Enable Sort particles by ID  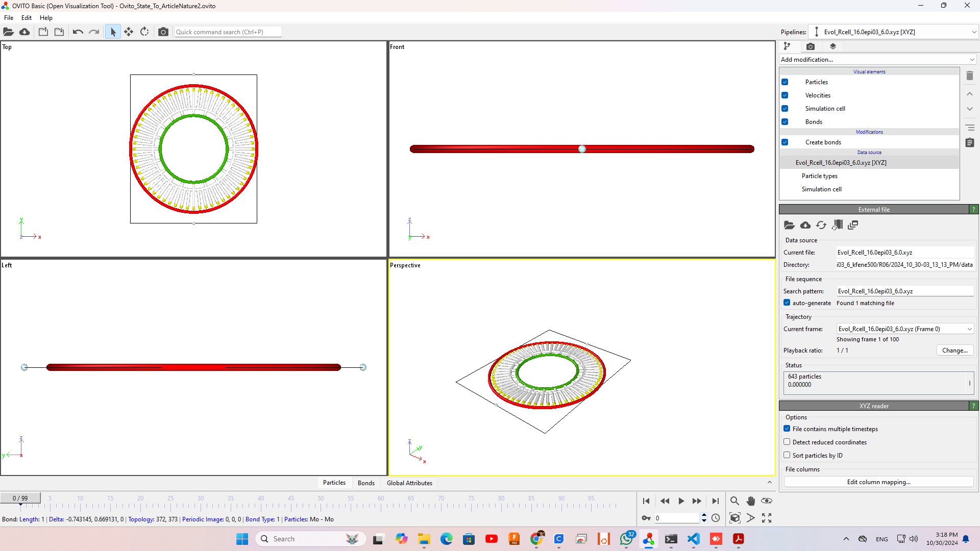coord(787,455)
